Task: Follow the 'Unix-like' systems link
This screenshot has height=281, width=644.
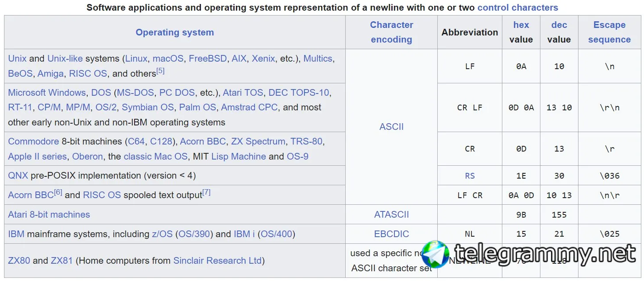Action: [65, 59]
